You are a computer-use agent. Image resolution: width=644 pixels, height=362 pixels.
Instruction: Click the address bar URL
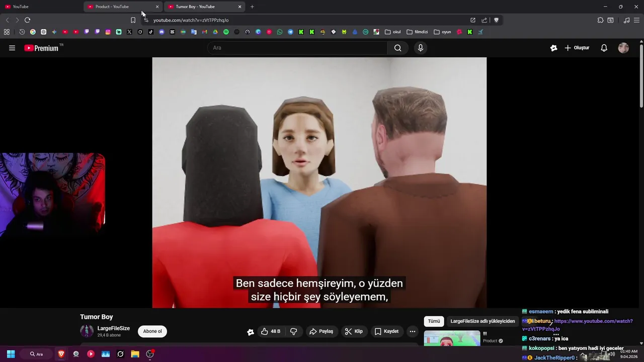coord(191,20)
